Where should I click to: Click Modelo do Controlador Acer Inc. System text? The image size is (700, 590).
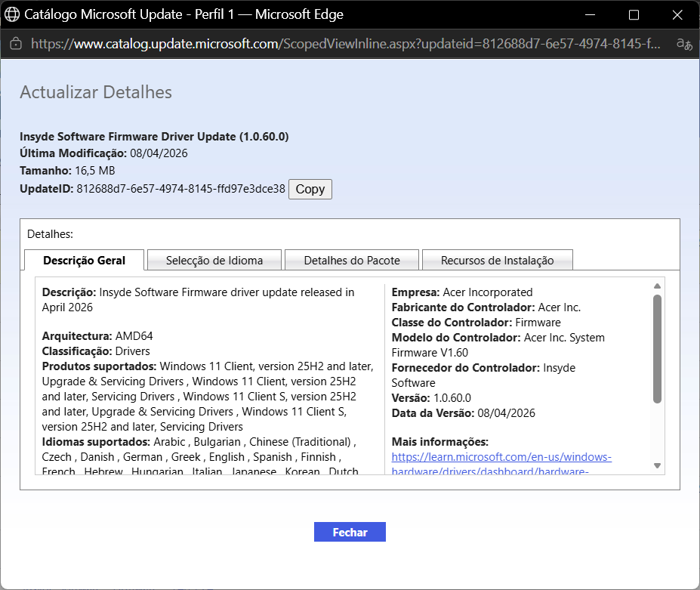(x=564, y=338)
